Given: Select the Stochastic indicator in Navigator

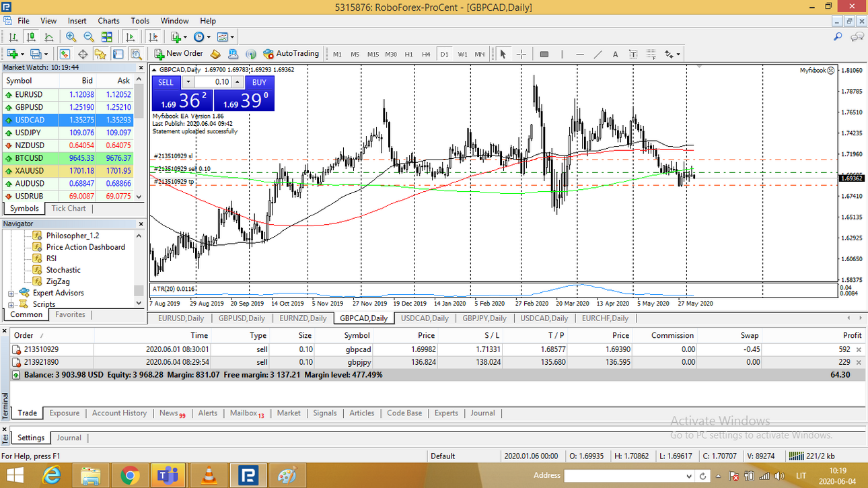Looking at the screenshot, I should click(63, 270).
